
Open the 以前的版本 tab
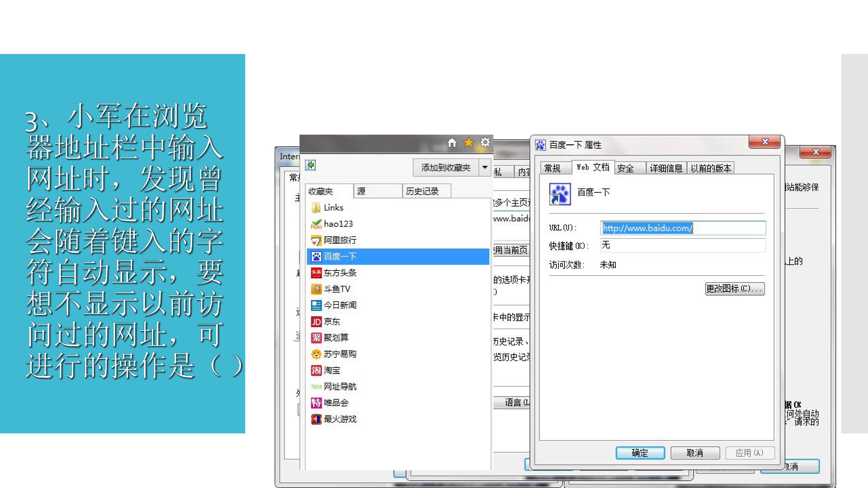pyautogui.click(x=711, y=168)
